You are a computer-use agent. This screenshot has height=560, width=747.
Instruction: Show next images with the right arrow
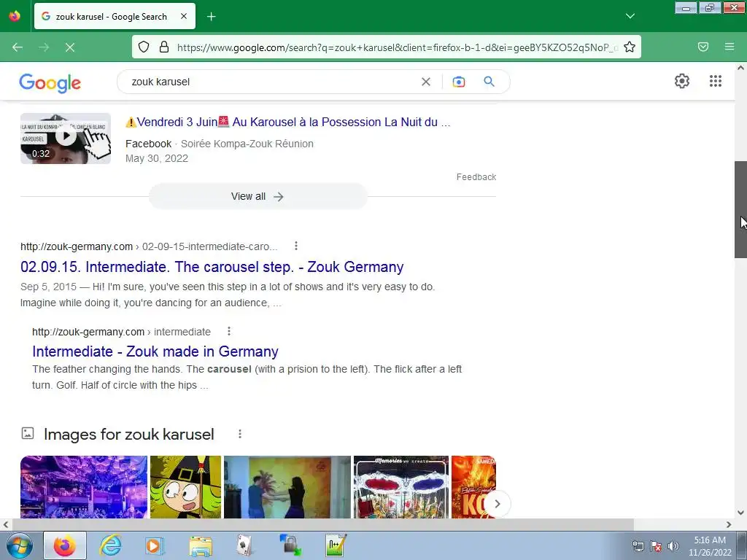[498, 504]
